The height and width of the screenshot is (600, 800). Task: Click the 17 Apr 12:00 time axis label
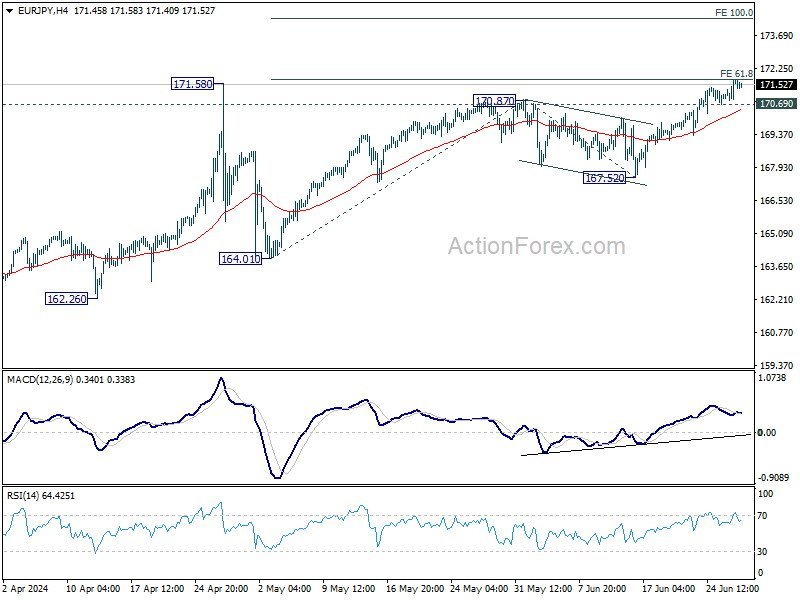click(157, 588)
